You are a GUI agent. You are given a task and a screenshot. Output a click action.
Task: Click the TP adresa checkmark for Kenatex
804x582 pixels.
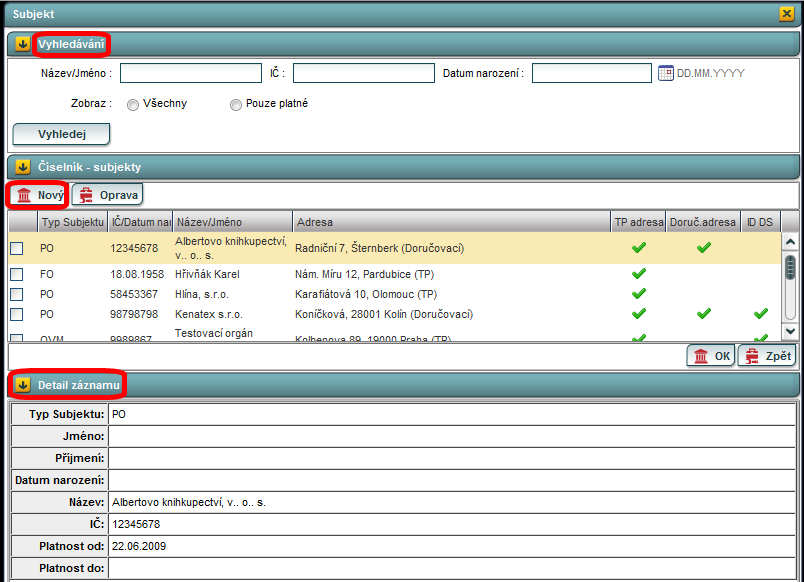pos(638,313)
